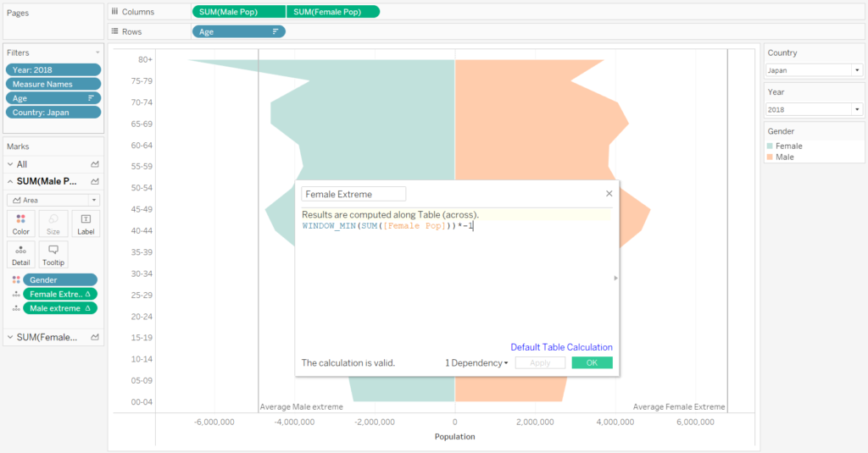Click the Female color swatch in legend
Viewport: 868px width, 453px height.
coord(771,146)
